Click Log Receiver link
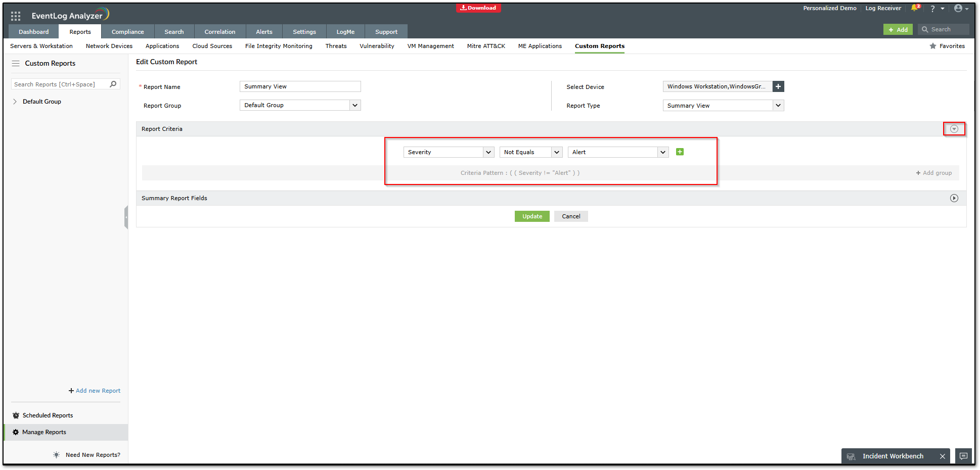Viewport: 980px width, 470px height. tap(883, 8)
